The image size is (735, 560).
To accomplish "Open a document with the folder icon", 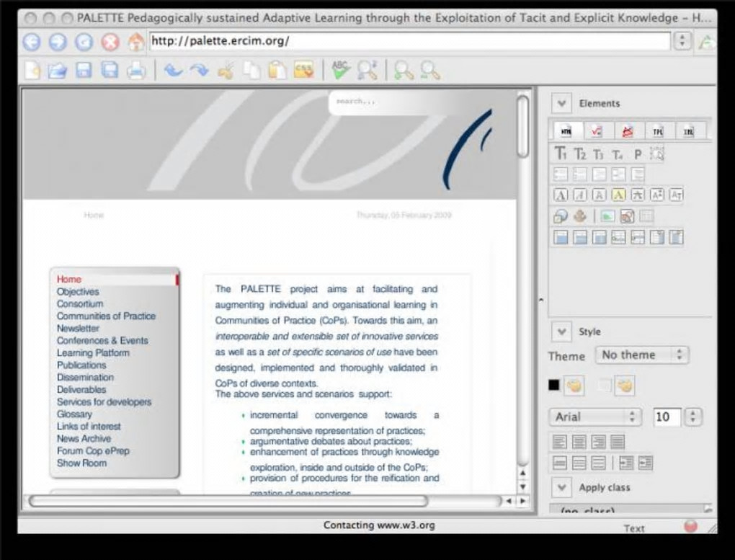I will [x=58, y=71].
